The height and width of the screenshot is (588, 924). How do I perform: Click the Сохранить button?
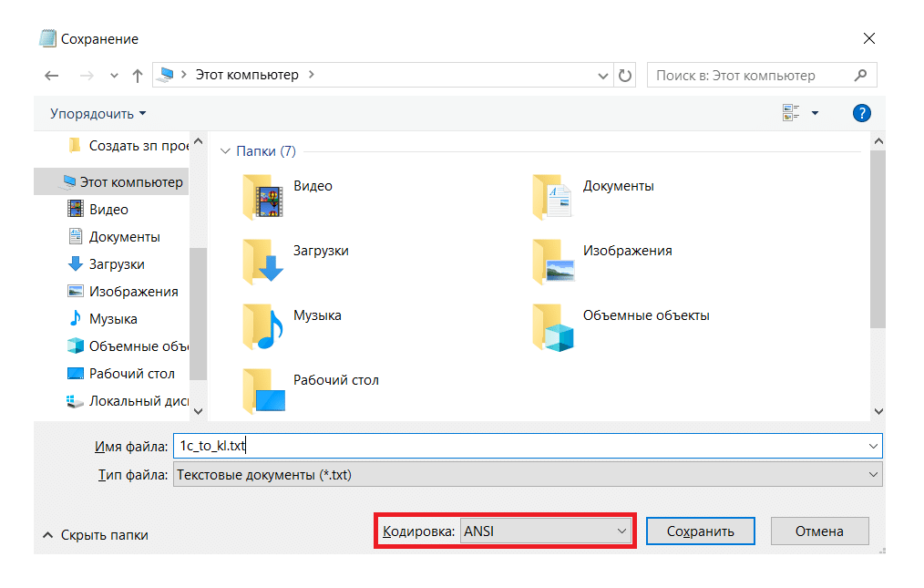pyautogui.click(x=700, y=531)
